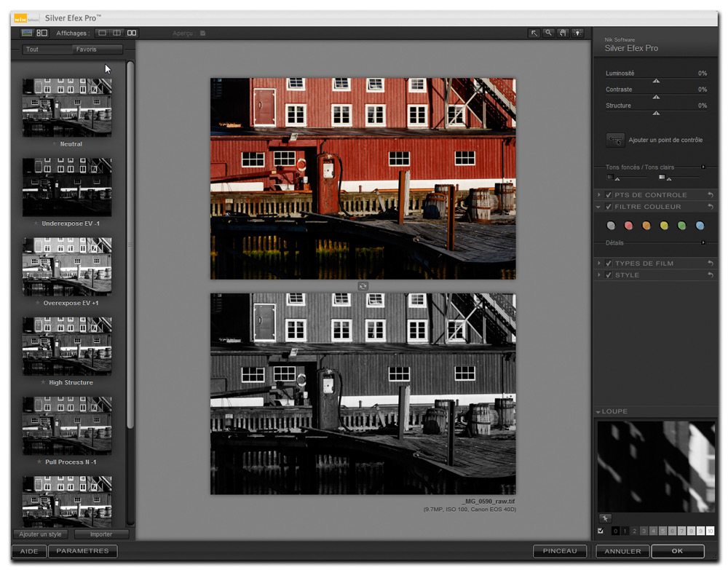This screenshot has height=570, width=728.
Task: Expand the Style section
Action: point(599,274)
